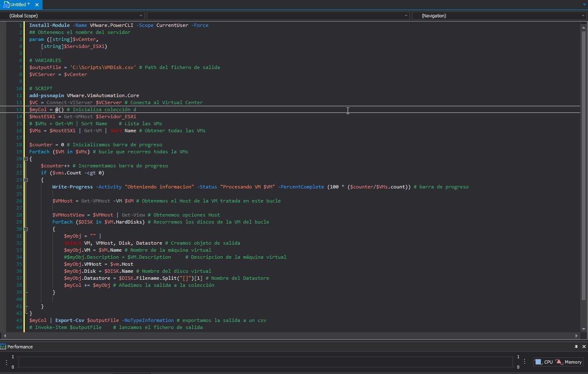This screenshot has height=374, width=588.
Task: Click line number 13 in the gutter
Action: pyautogui.click(x=19, y=110)
